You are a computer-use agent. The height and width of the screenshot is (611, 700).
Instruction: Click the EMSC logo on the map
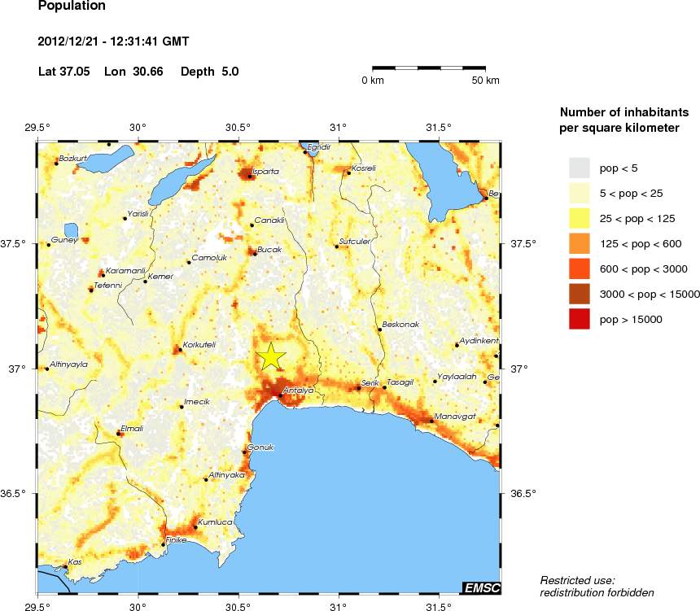click(480, 587)
